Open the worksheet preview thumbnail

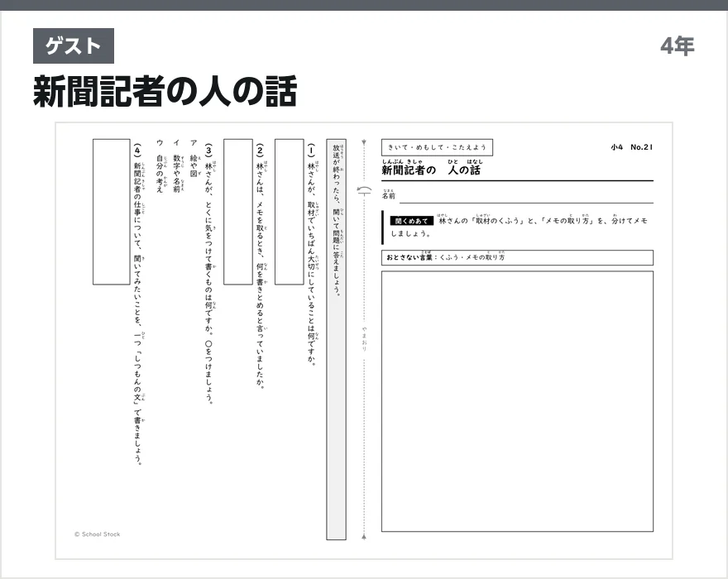[x=364, y=341]
